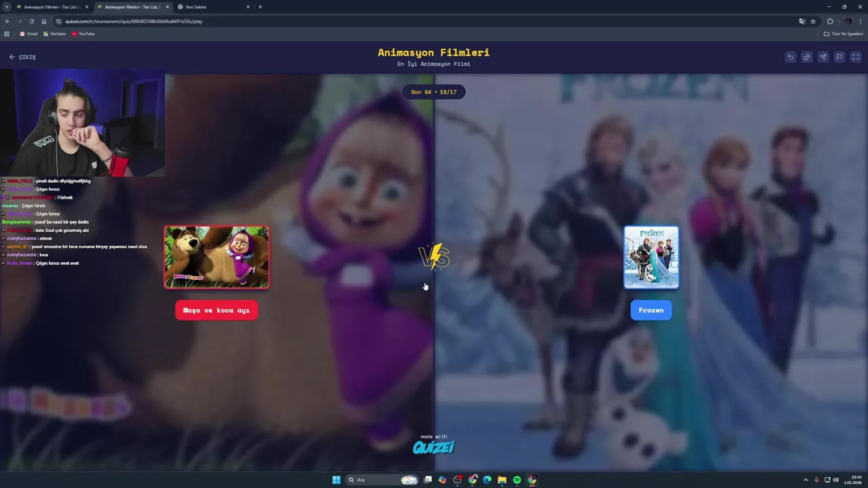Open the Chrome three-dot menu
Image resolution: width=868 pixels, height=488 pixels.
click(860, 21)
